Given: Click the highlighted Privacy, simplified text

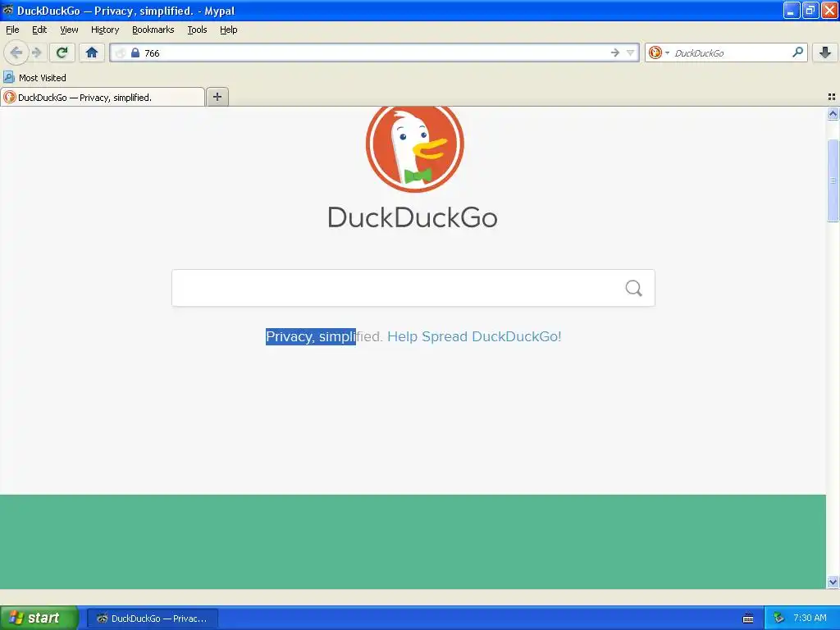Looking at the screenshot, I should (311, 336).
